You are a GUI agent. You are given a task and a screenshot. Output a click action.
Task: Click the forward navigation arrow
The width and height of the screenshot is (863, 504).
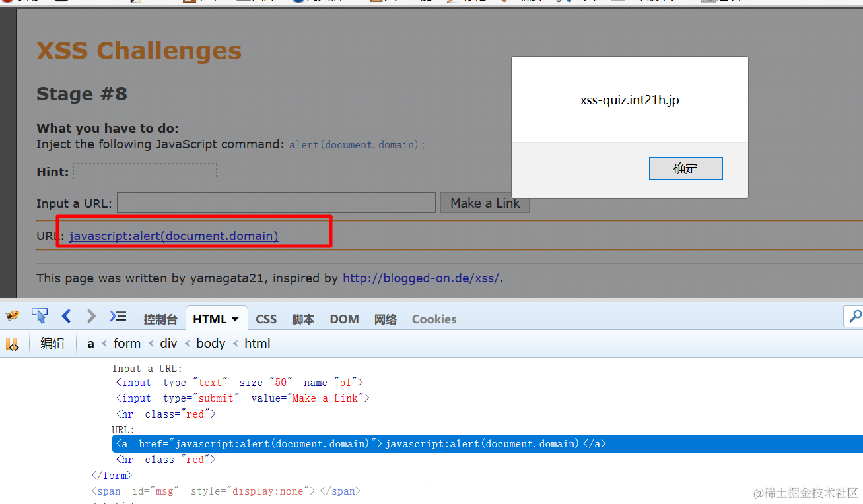[91, 316]
